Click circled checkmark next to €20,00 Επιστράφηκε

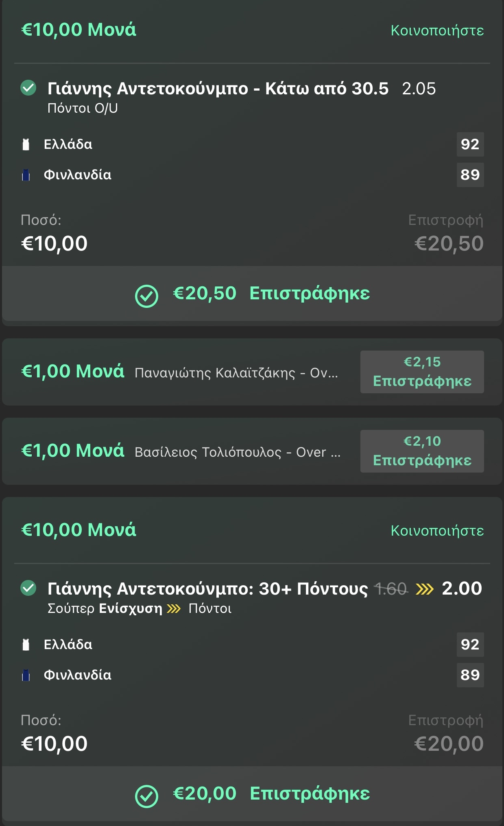pyautogui.click(x=146, y=796)
